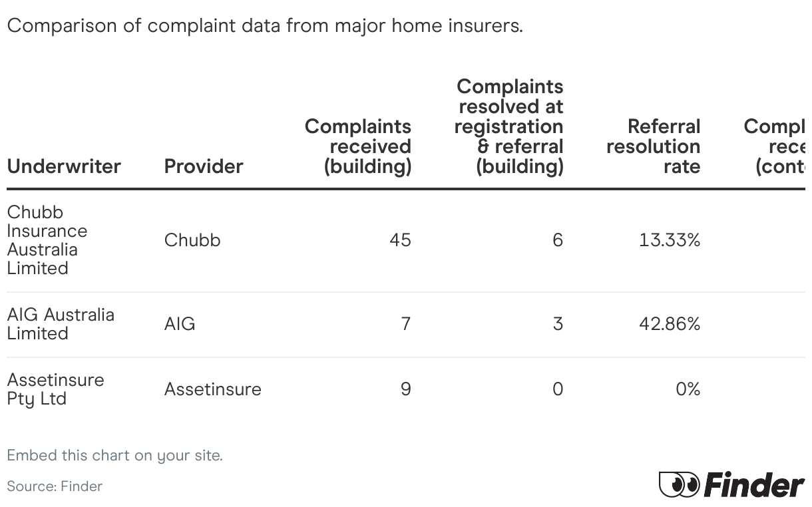The width and height of the screenshot is (812, 507).
Task: Click the Finder logo icon
Action: (731, 484)
